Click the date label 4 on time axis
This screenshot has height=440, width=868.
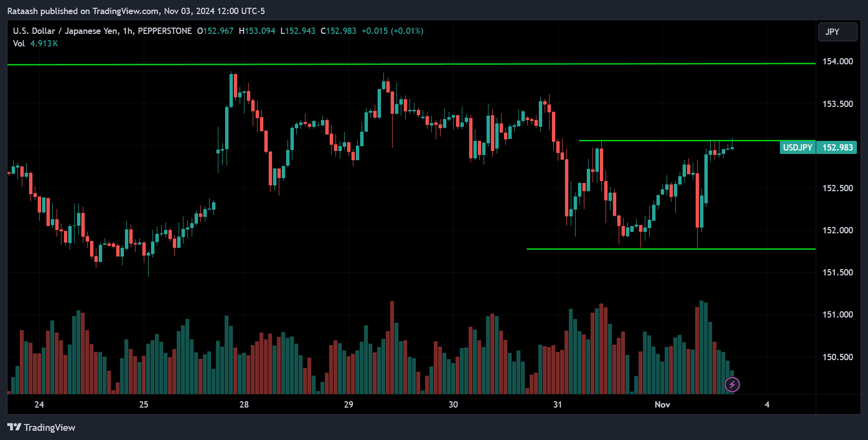tap(767, 405)
